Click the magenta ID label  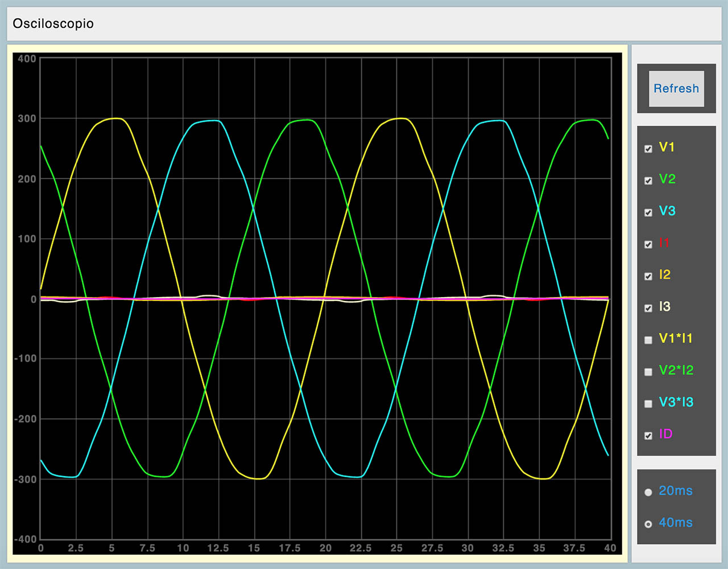tap(665, 434)
